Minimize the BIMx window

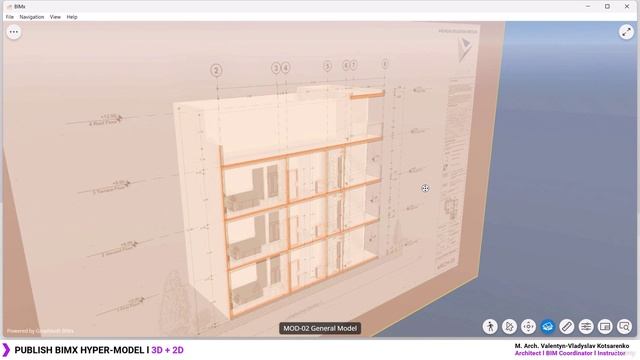[x=588, y=7]
